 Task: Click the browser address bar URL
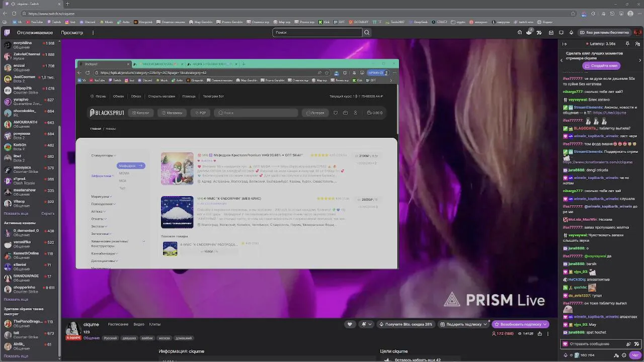click(x=51, y=14)
